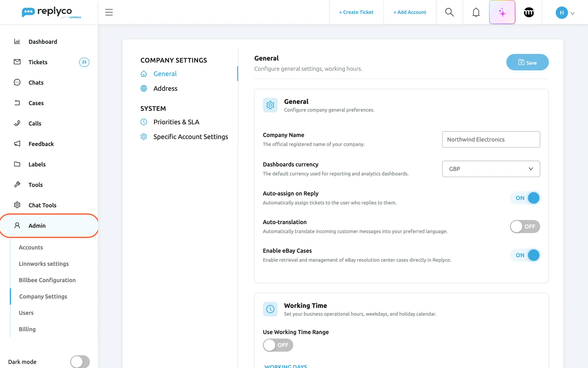Screen dimensions: 588x368
Task: Expand the user profile chevron
Action: click(x=572, y=13)
